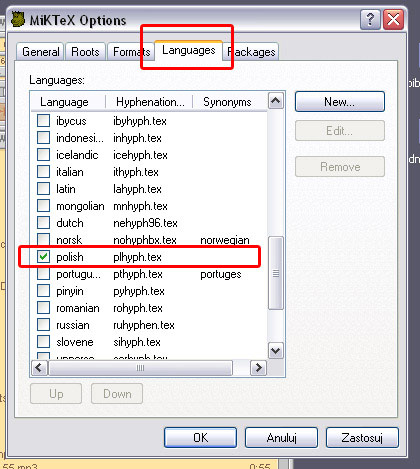
Task: Click the vertical scrollbar thumb
Action: point(276,273)
